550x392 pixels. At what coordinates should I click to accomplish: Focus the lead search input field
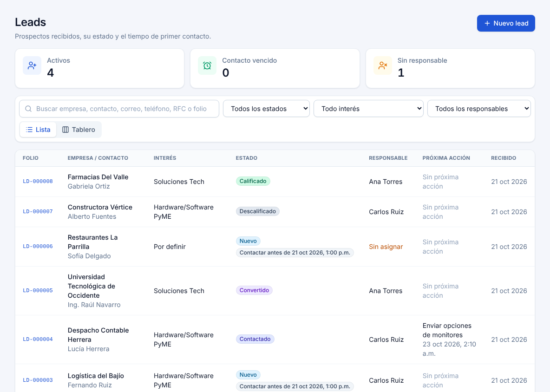point(119,109)
